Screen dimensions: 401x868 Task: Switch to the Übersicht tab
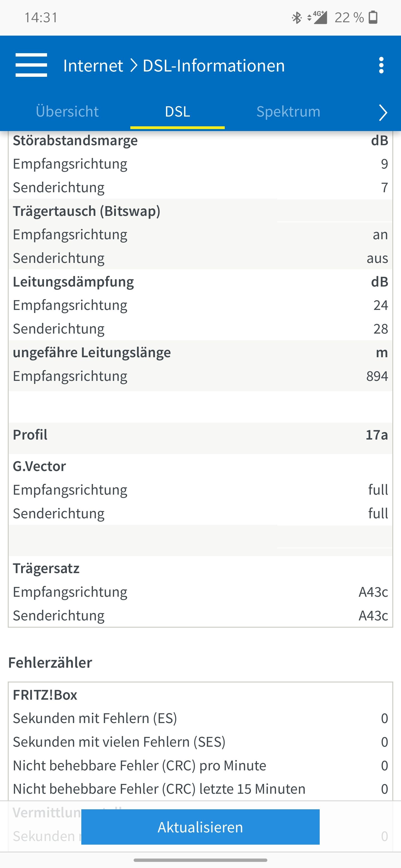[x=67, y=112]
